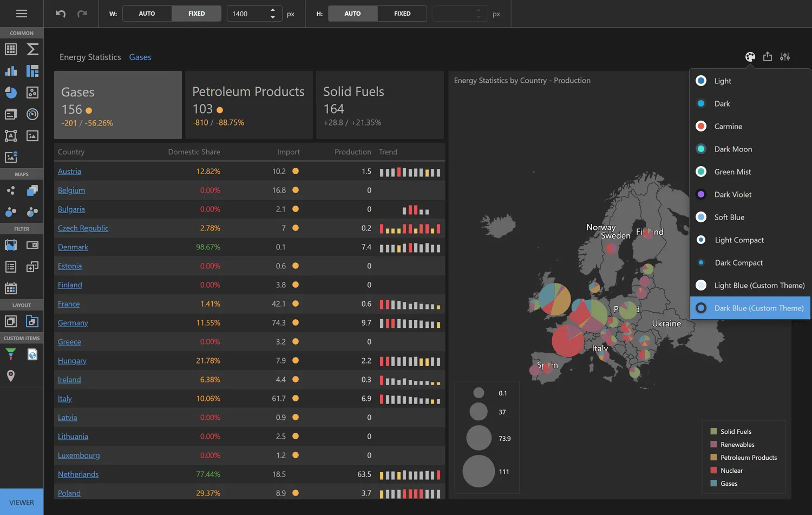The height and width of the screenshot is (515, 812).
Task: Add the Funnel custom item
Action: point(11,354)
